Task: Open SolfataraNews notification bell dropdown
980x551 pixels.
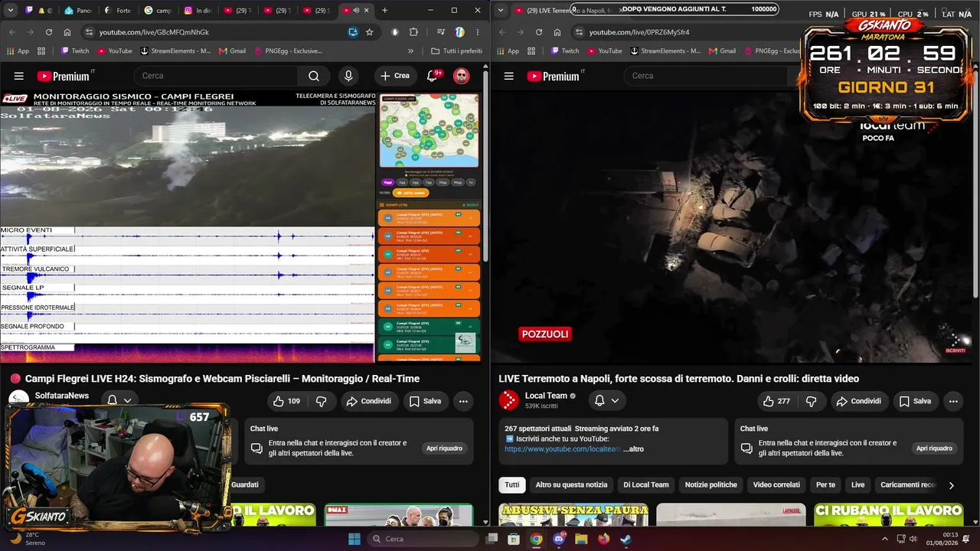Action: click(x=119, y=400)
